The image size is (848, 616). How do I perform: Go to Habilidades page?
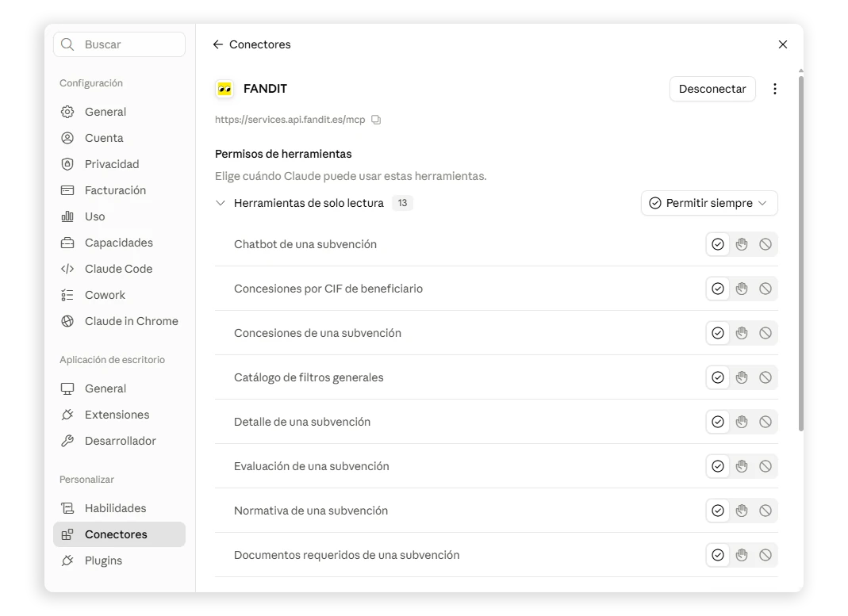[x=119, y=508]
